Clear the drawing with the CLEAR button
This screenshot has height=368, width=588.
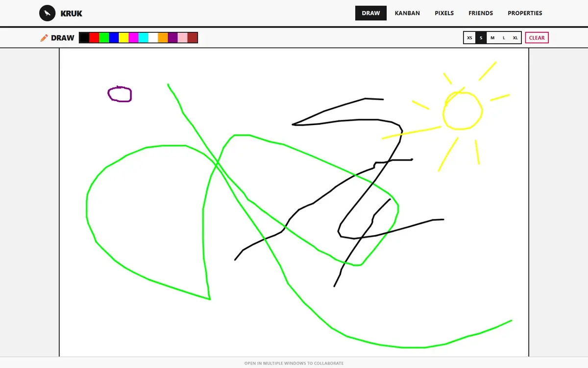coord(537,38)
